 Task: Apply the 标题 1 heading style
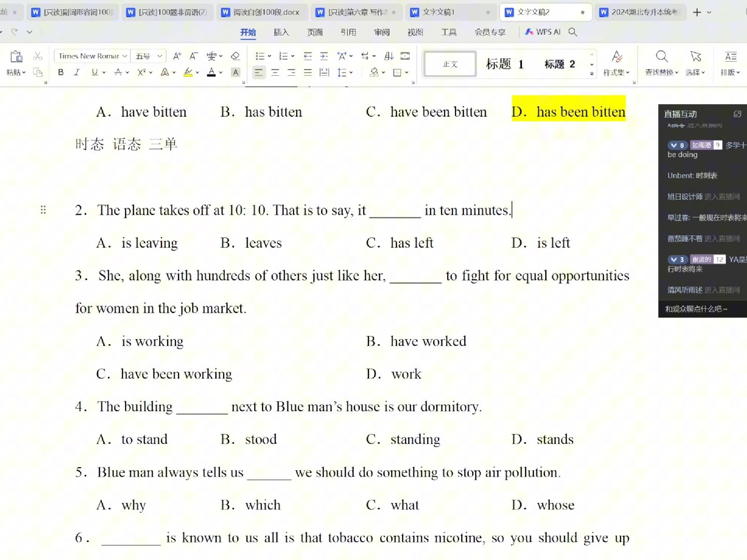505,64
